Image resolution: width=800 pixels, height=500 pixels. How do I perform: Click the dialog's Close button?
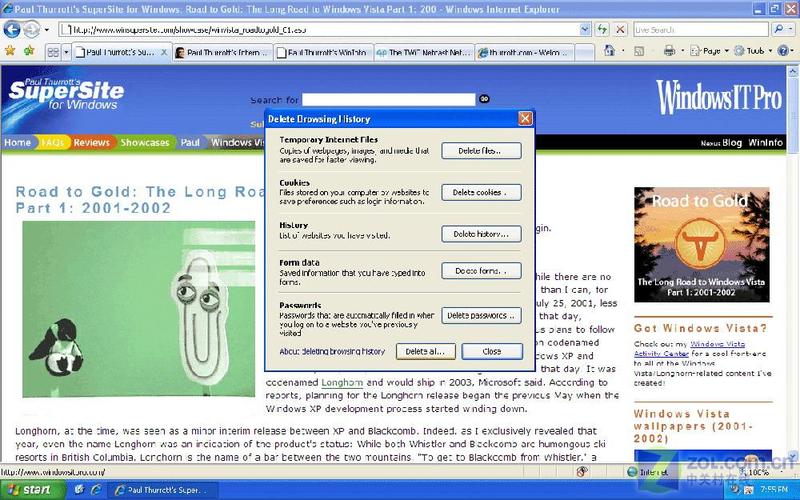click(x=492, y=352)
